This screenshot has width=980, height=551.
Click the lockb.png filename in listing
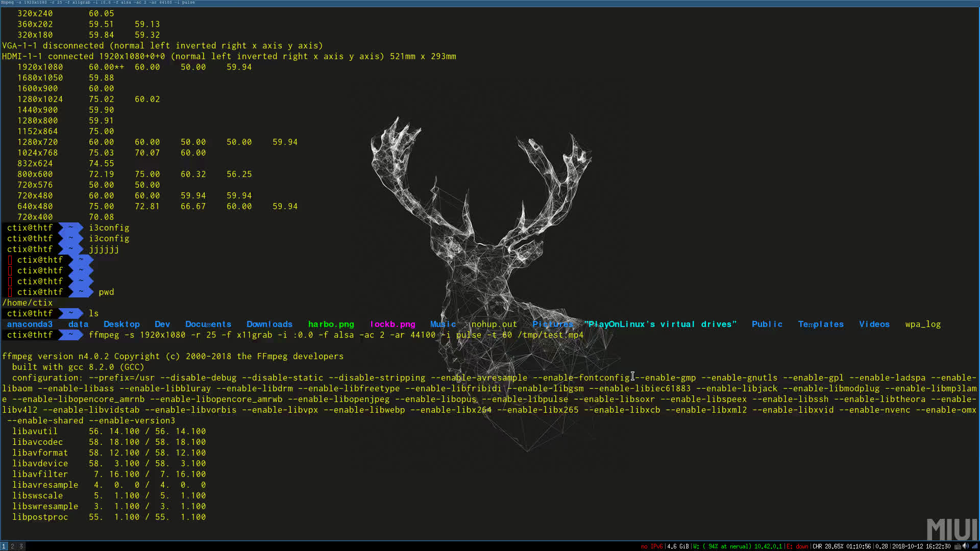(393, 324)
